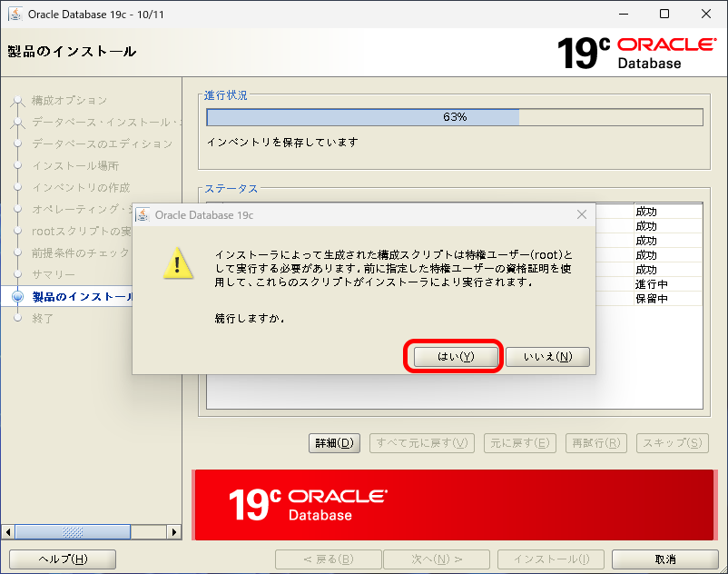Screen dimensions: 728x574
Task: Click the left arrow of the sidebar scrollbar
Action: (8, 531)
